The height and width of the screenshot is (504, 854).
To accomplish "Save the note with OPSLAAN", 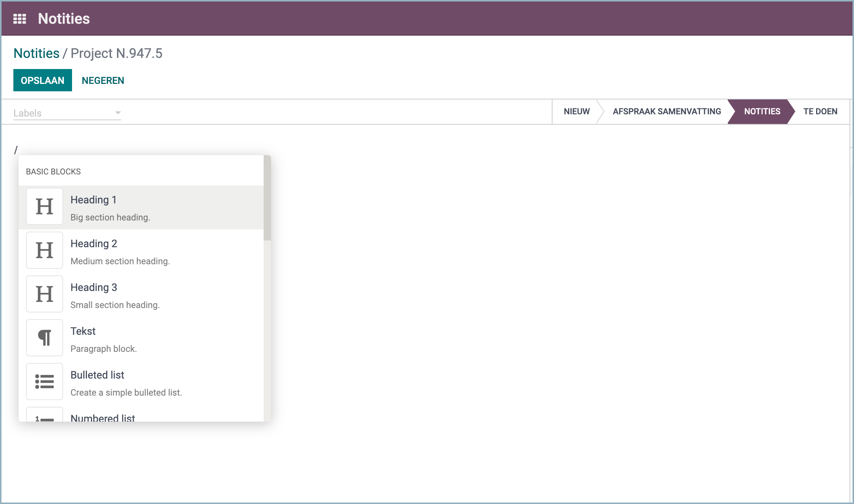I will click(43, 80).
